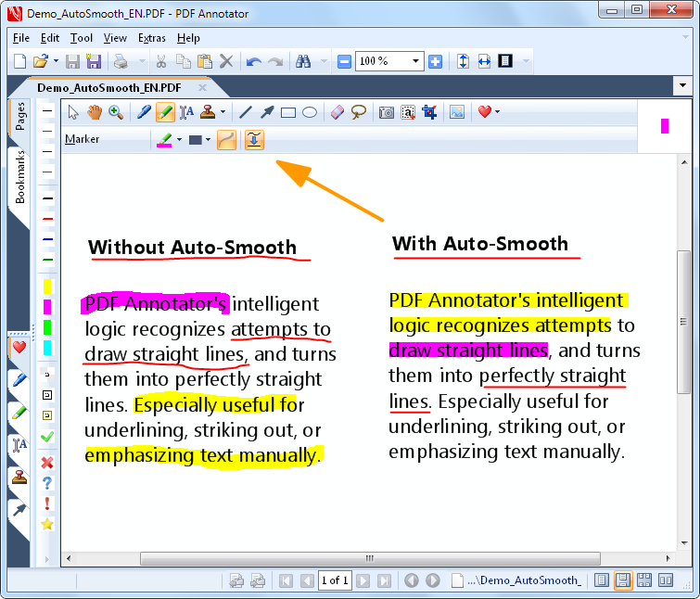Select the Crop tool
The width and height of the screenshot is (700, 599).
point(429,112)
